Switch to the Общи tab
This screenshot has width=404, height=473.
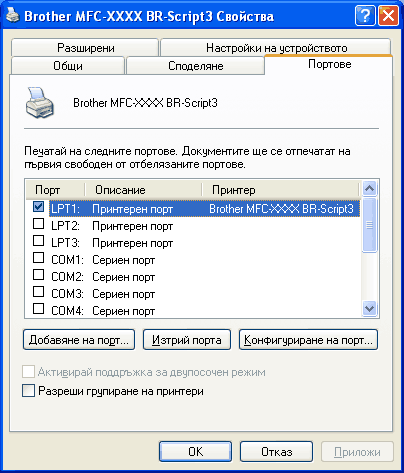(x=68, y=66)
